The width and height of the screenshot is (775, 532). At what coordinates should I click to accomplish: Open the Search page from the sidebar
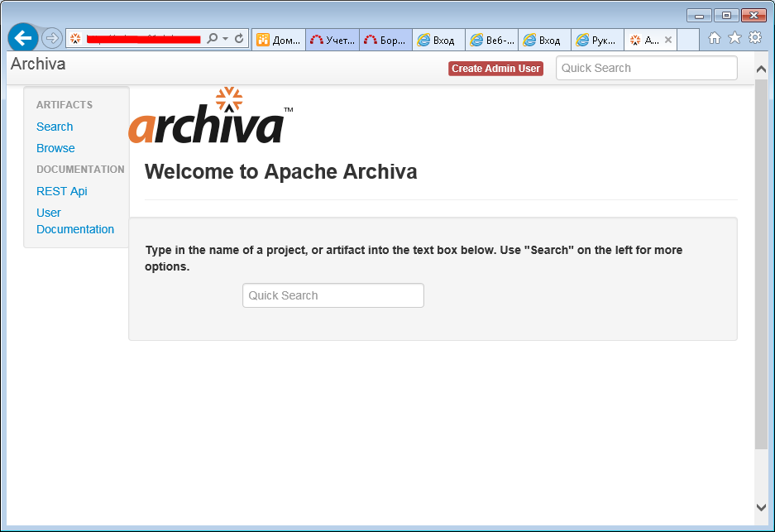[55, 127]
